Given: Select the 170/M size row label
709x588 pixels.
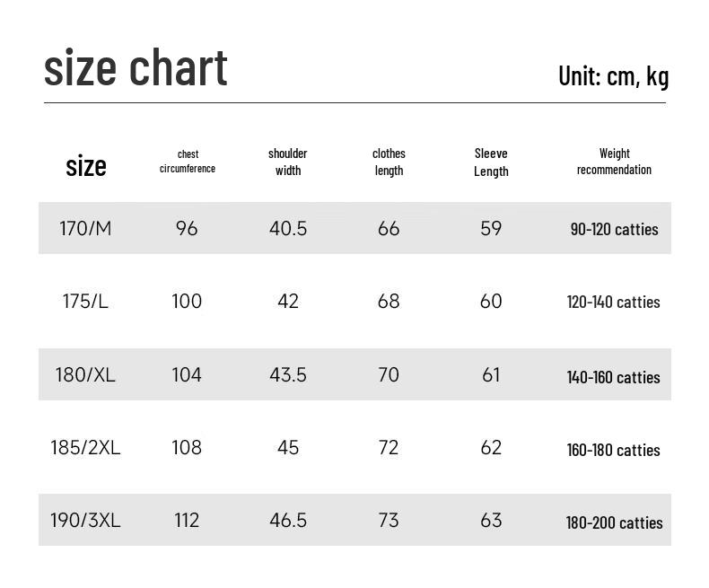Looking at the screenshot, I should point(85,228).
